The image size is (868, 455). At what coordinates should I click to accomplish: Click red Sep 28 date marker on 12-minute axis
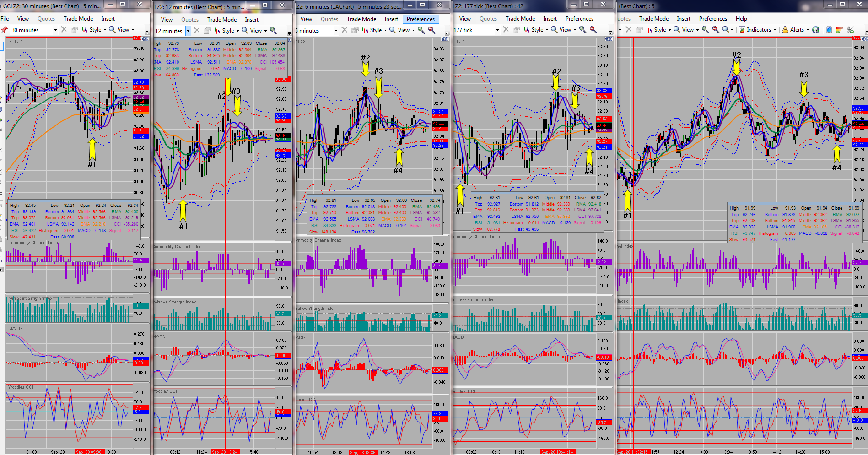tap(225, 452)
